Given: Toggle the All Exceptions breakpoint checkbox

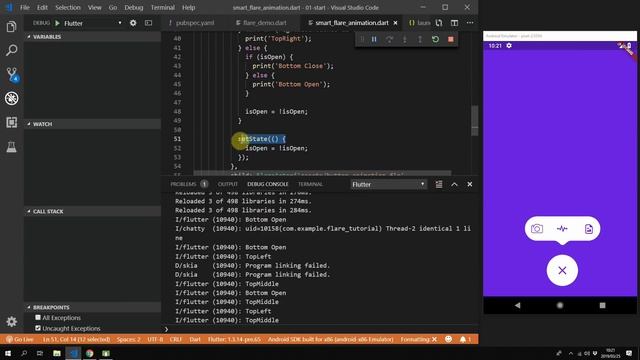Looking at the screenshot, I should [x=38, y=318].
